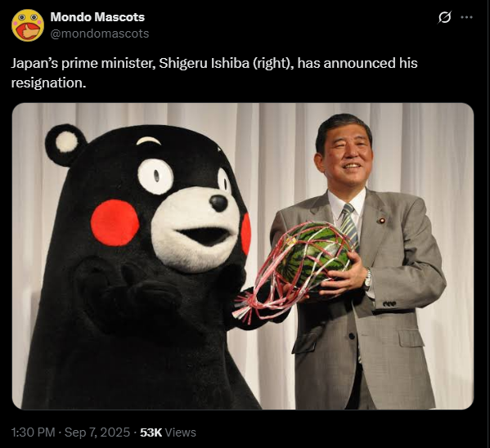This screenshot has width=490, height=448.
Task: Click the mascot's red cheek in photo
Action: tap(115, 222)
